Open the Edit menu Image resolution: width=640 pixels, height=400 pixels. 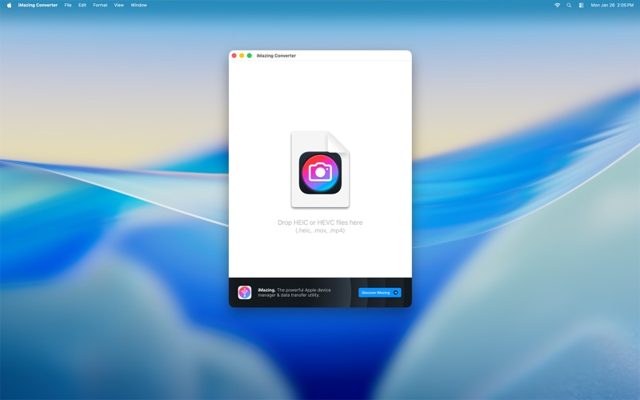82,5
